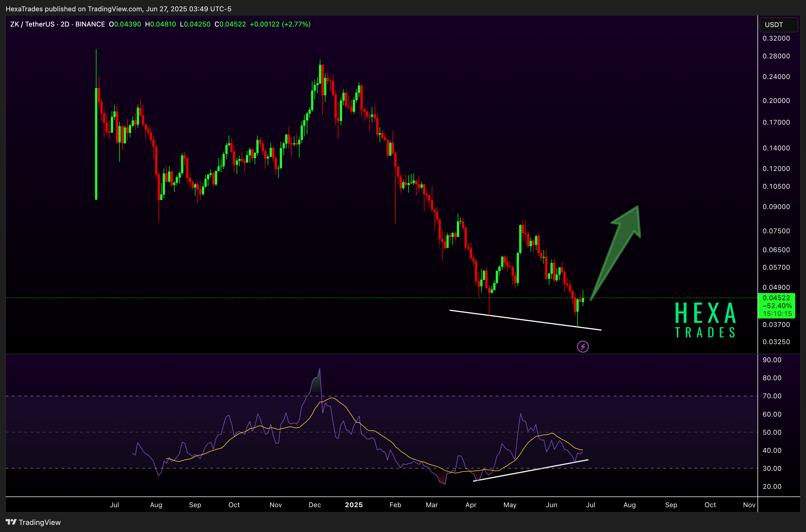This screenshot has width=806, height=532.
Task: Click the 0.03250 price axis label
Action: [x=776, y=342]
